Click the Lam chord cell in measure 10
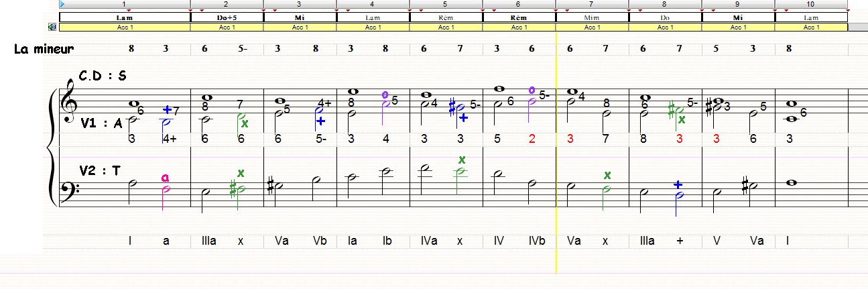The image size is (868, 289). click(811, 17)
